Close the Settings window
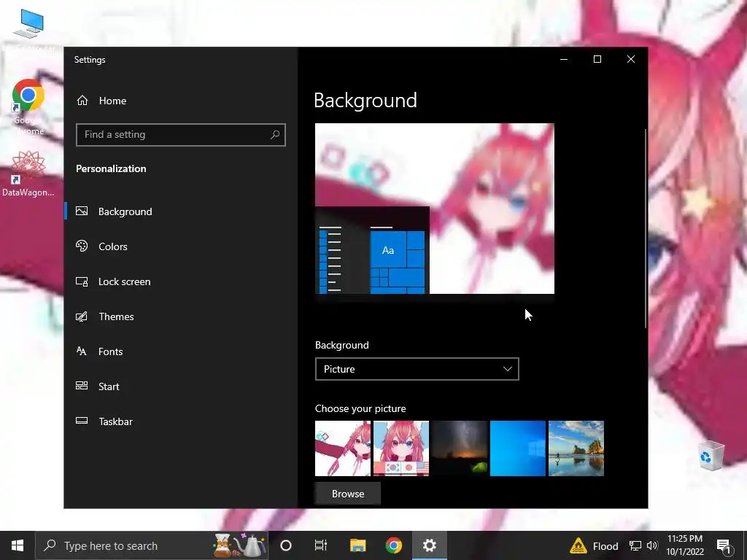The image size is (747, 560). pos(631,59)
